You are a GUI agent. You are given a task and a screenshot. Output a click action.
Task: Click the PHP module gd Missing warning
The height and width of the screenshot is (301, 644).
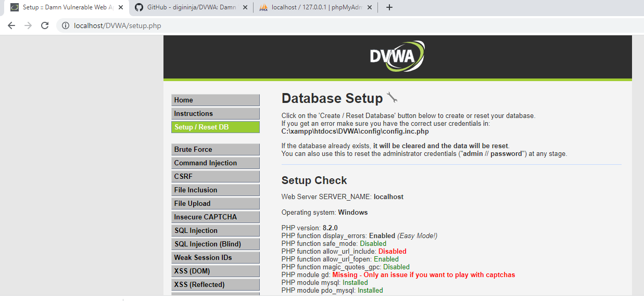point(398,274)
